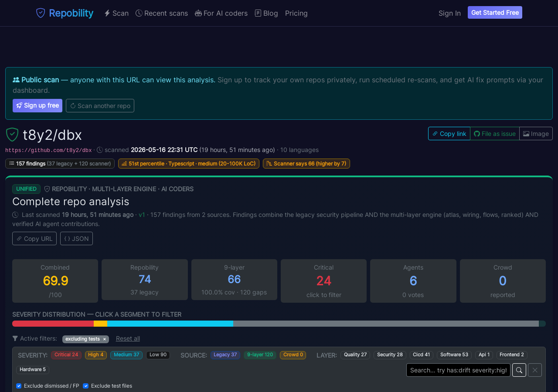Image resolution: width=558 pixels, height=392 pixels.
Task: Filter by the Frontend 2 layer
Action: point(512,355)
